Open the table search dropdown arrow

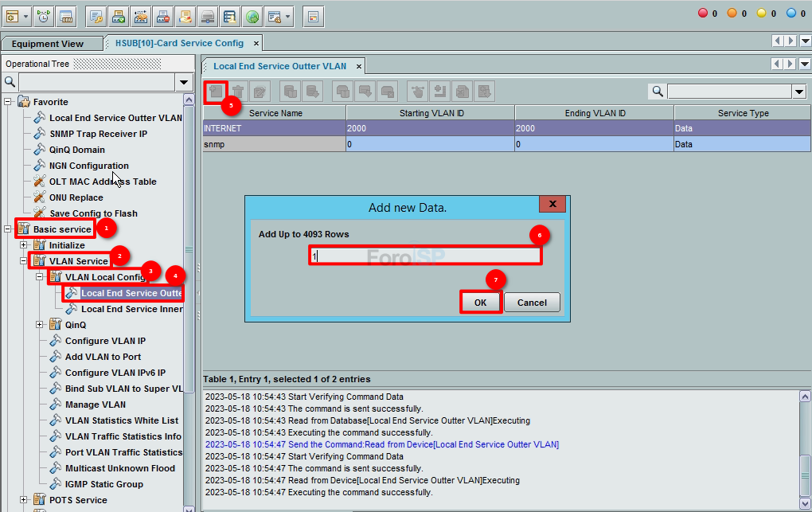799,92
